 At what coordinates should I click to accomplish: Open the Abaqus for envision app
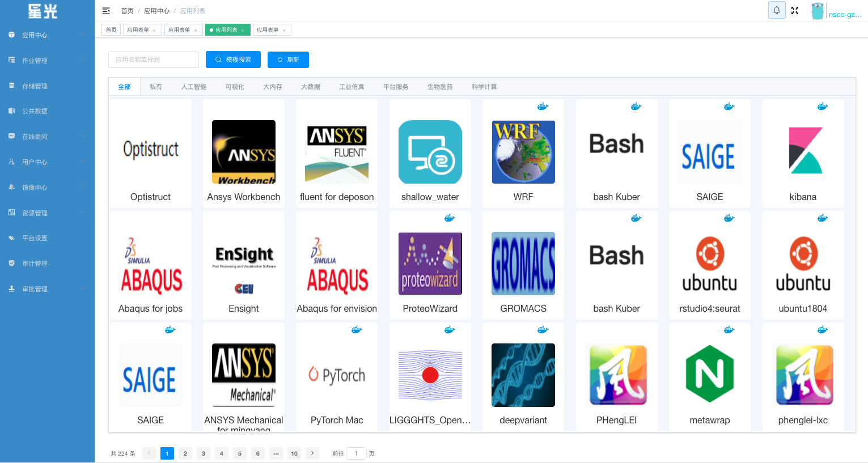click(337, 265)
